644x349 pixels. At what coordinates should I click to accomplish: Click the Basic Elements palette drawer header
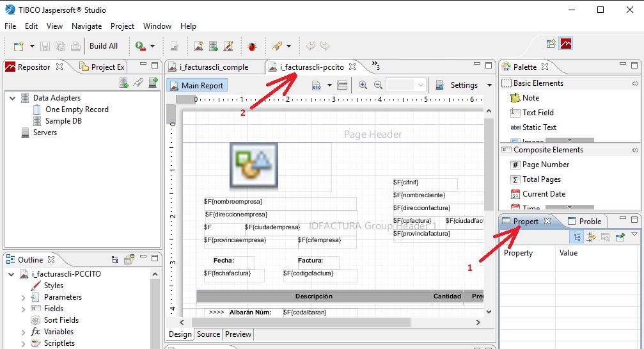click(x=570, y=83)
